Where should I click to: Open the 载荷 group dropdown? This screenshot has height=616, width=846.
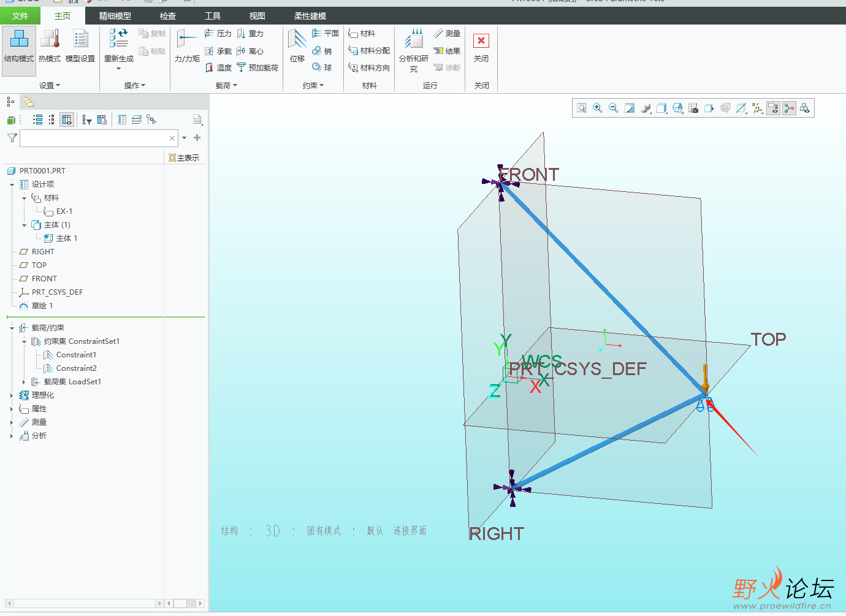[226, 86]
